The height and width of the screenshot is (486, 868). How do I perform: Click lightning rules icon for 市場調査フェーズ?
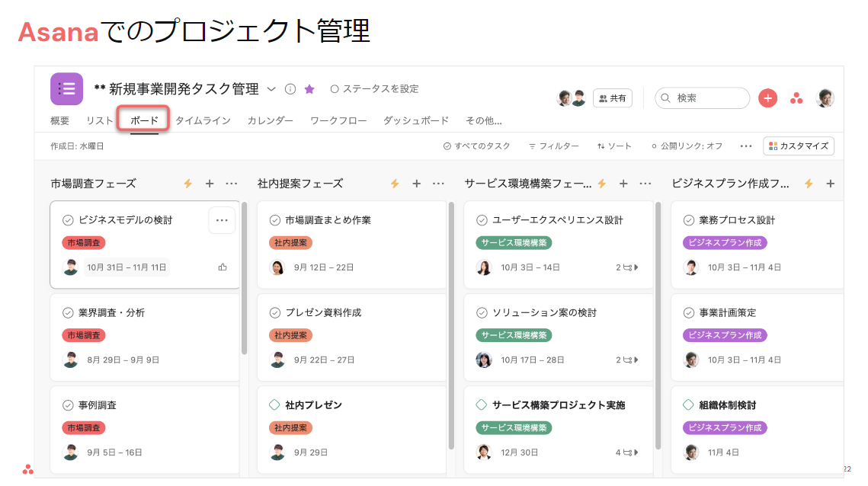click(x=188, y=184)
